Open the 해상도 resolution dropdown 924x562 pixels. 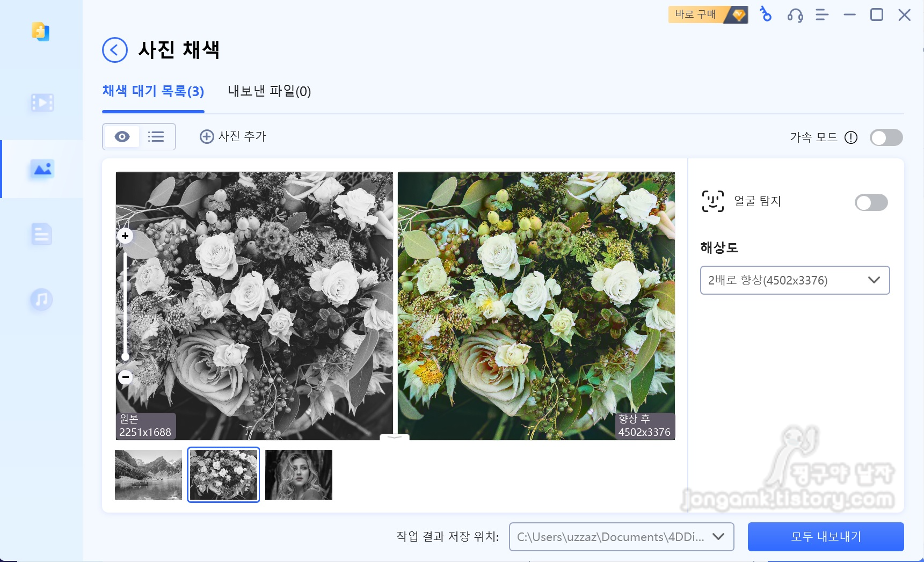[795, 280]
